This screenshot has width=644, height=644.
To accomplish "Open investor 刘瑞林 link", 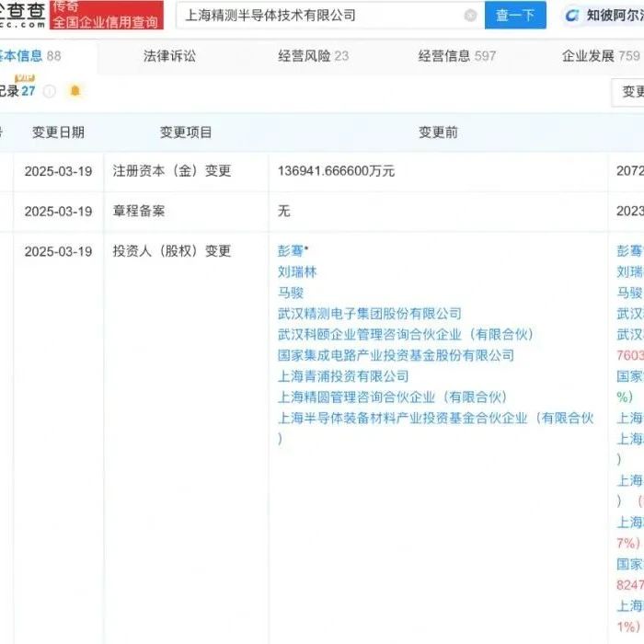I will click(x=297, y=272).
